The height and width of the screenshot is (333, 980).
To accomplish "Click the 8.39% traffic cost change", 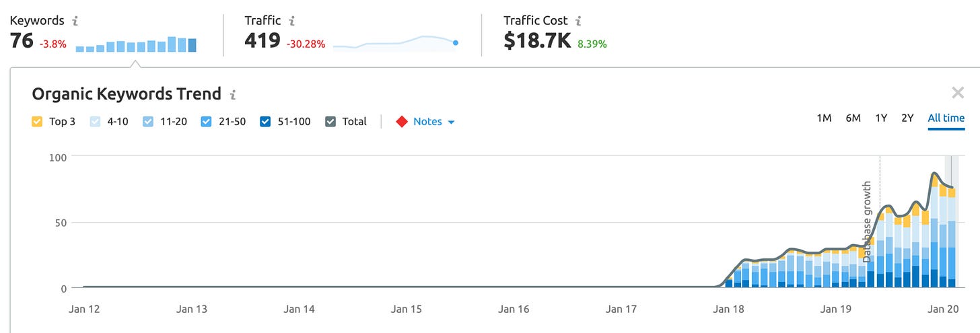I will 592,44.
